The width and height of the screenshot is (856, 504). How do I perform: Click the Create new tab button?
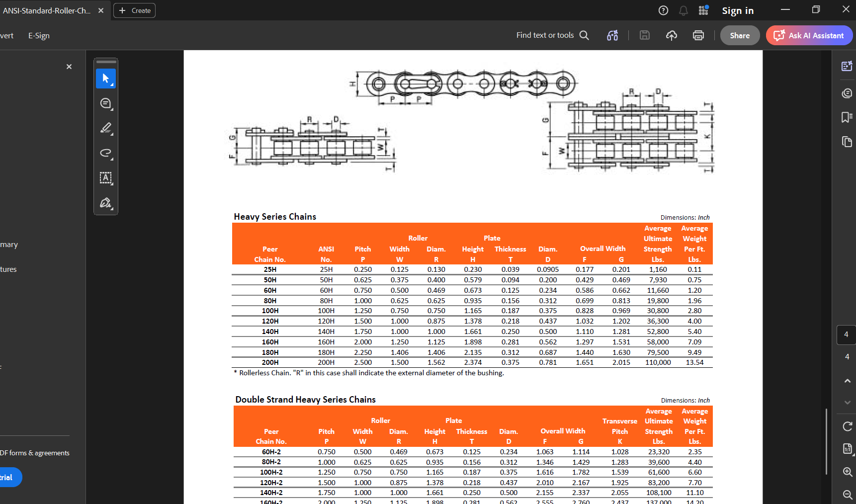(134, 10)
